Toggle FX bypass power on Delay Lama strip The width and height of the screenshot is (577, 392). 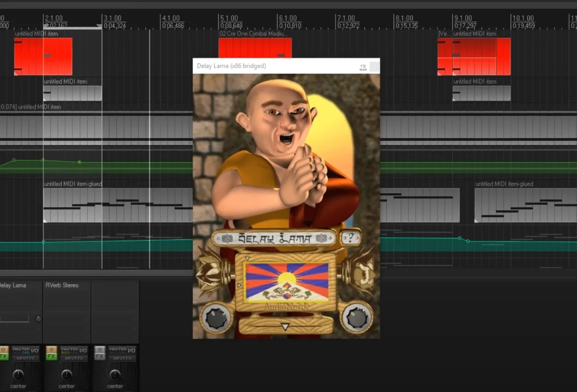pyautogui.click(x=4, y=350)
